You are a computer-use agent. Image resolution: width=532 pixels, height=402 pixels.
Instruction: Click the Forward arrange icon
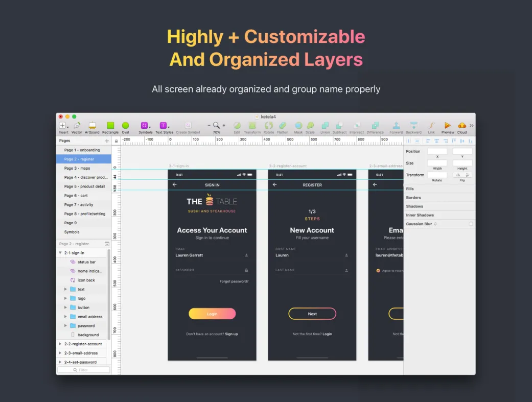point(396,126)
